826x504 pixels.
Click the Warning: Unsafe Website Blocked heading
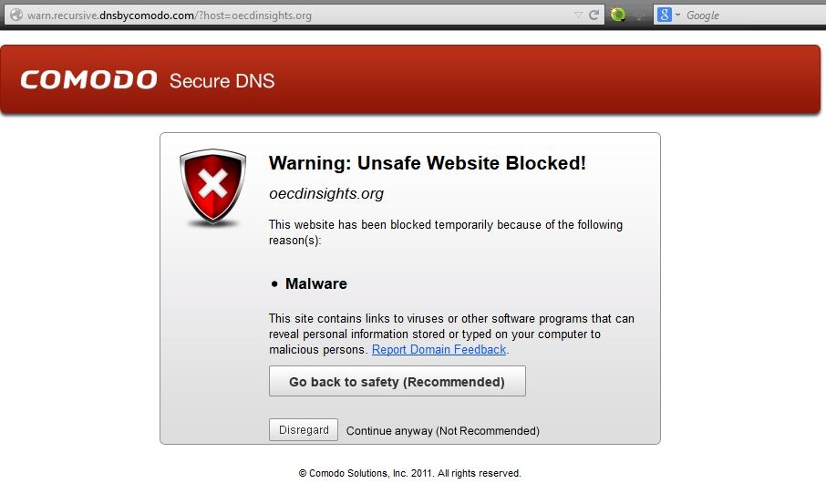coord(427,163)
